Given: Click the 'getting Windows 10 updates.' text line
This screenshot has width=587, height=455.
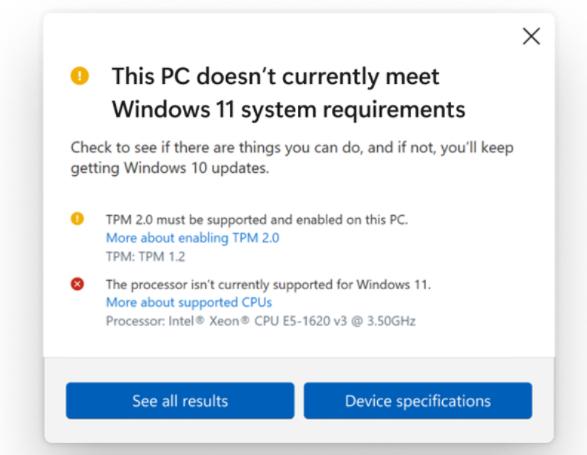Looking at the screenshot, I should click(x=170, y=169).
